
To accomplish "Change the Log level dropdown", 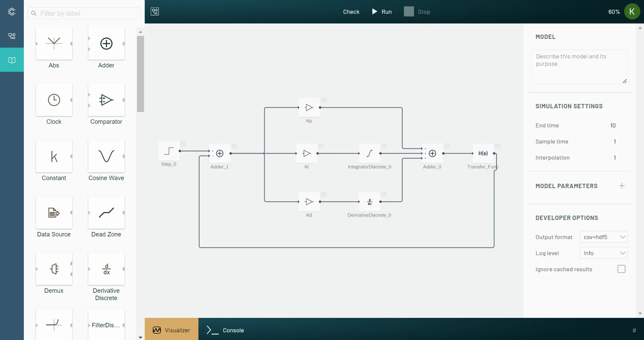I will (604, 253).
